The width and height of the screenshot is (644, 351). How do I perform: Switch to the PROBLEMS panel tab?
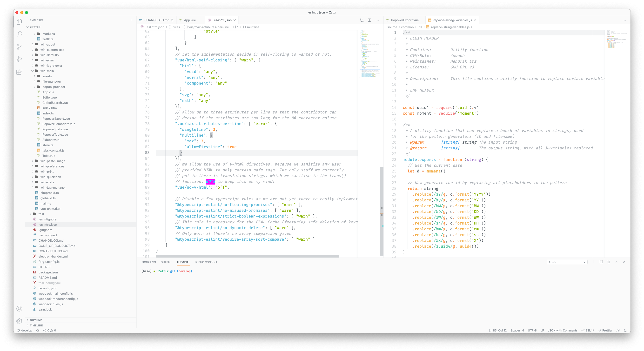[148, 262]
